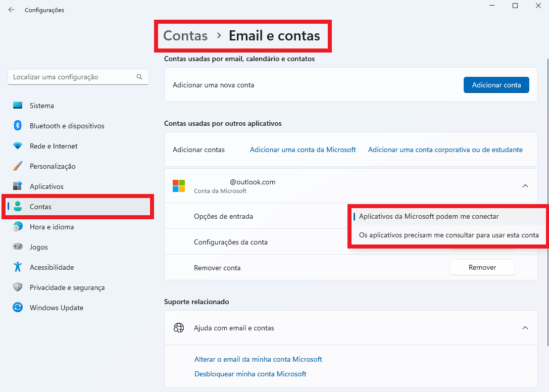Click the Remover button

click(482, 267)
